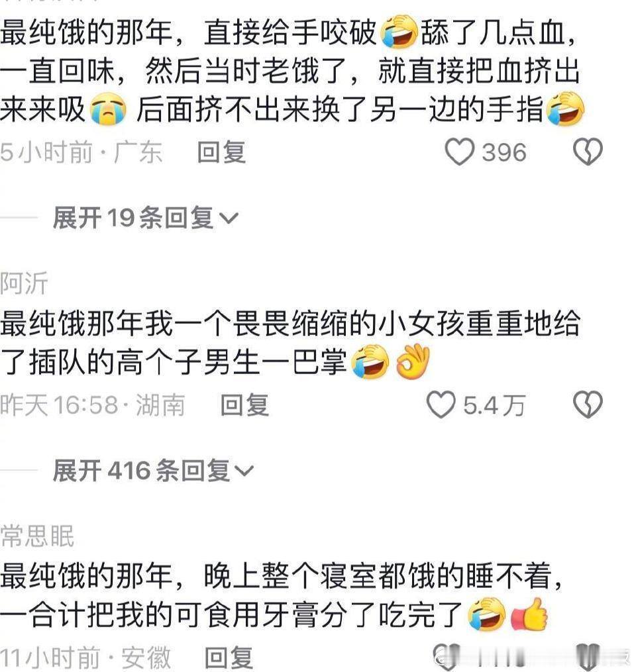The width and height of the screenshot is (636, 672).
Task: Click the 5.4万 like count
Action: pos(494,405)
